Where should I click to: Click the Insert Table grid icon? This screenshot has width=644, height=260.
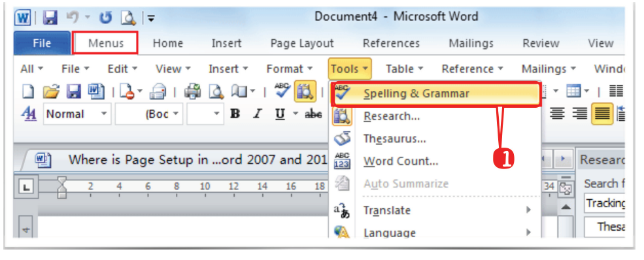point(574,91)
